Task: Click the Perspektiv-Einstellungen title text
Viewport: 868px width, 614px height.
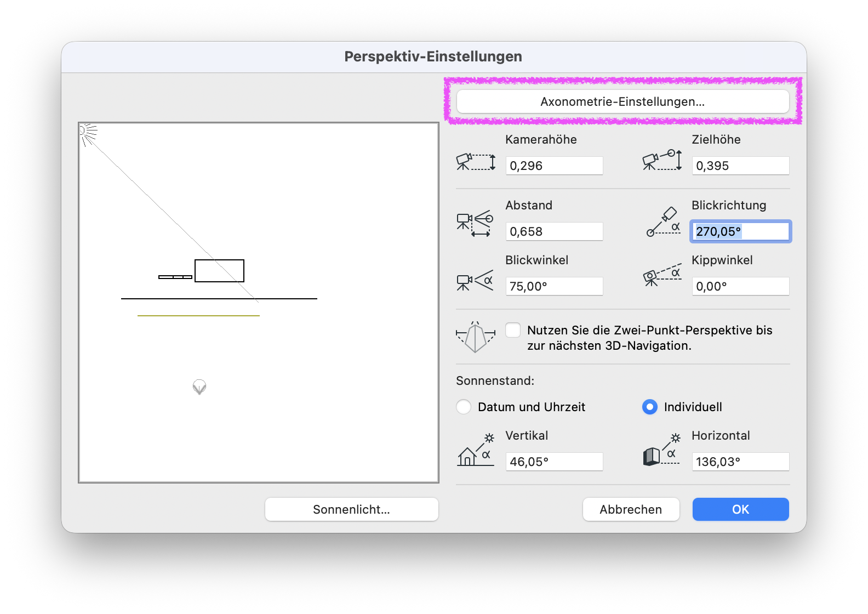Action: click(x=433, y=56)
